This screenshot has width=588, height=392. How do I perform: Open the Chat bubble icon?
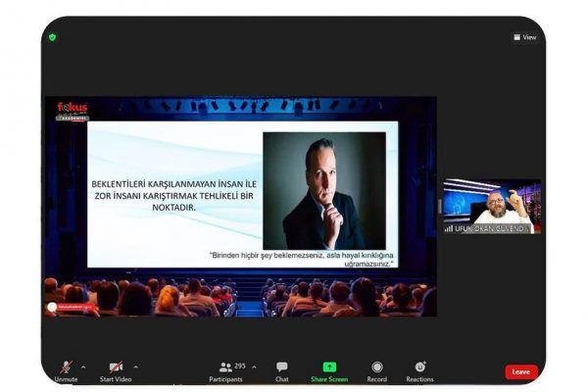tap(282, 367)
